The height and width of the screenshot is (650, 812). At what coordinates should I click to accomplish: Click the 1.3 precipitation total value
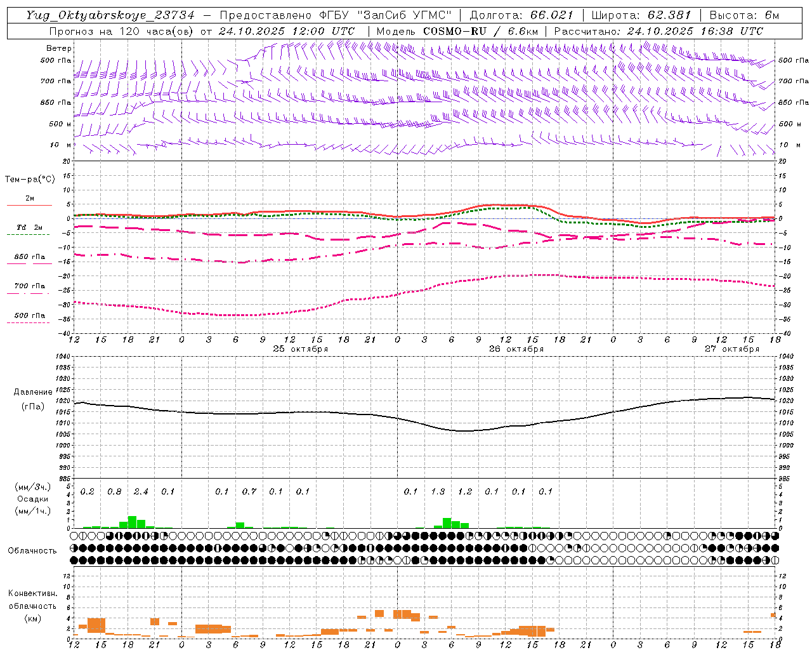click(438, 492)
